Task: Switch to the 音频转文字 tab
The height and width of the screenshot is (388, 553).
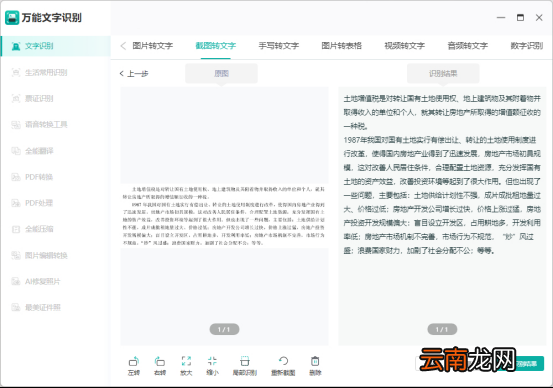Action: [x=468, y=46]
